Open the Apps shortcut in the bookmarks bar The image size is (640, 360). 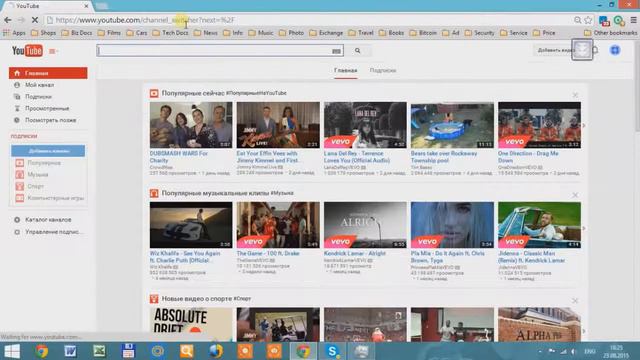pos(14,33)
